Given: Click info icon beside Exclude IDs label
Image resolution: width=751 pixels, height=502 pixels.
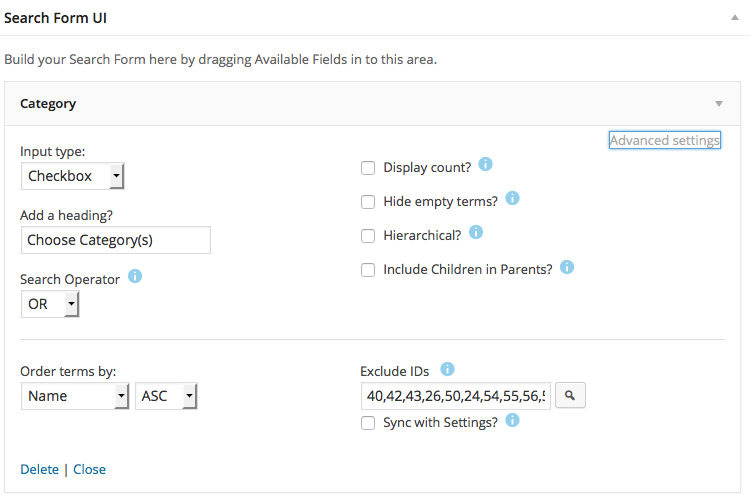Looking at the screenshot, I should tap(448, 369).
